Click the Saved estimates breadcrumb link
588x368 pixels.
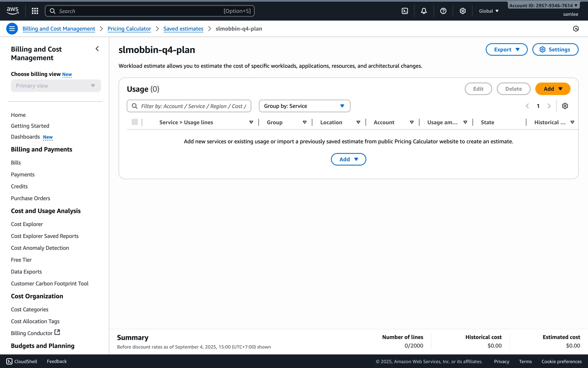pyautogui.click(x=183, y=29)
